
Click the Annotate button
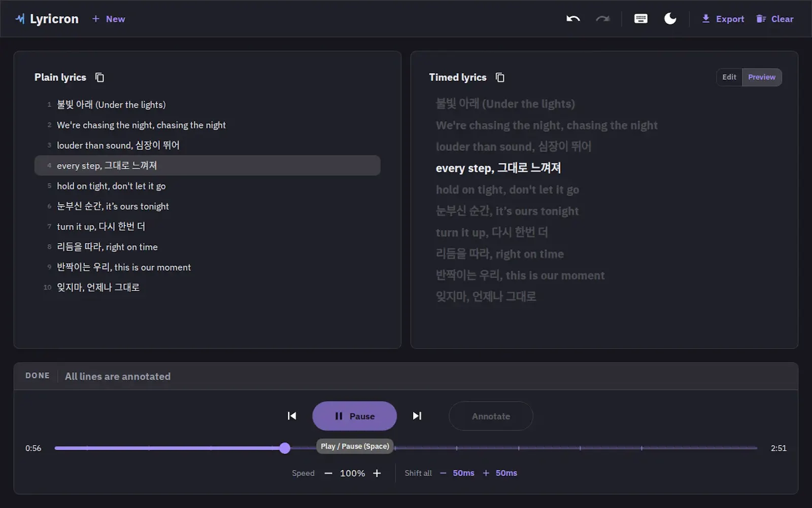point(491,416)
